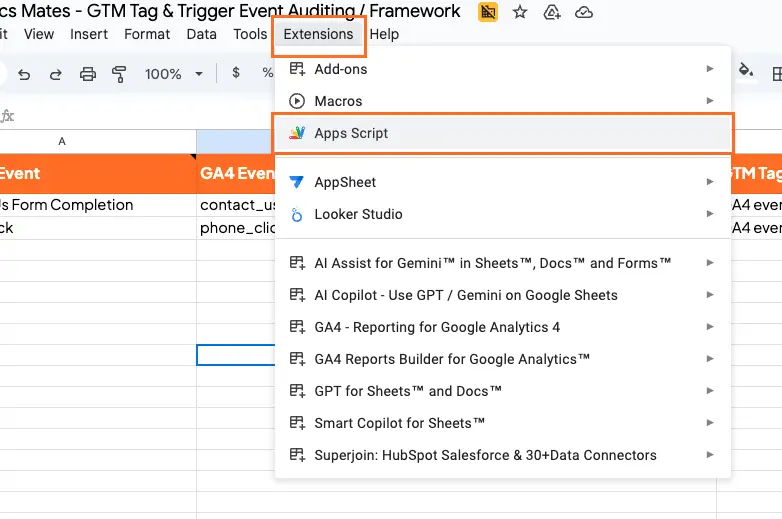The height and width of the screenshot is (519, 782).
Task: Open the Tools menu
Action: tap(250, 34)
